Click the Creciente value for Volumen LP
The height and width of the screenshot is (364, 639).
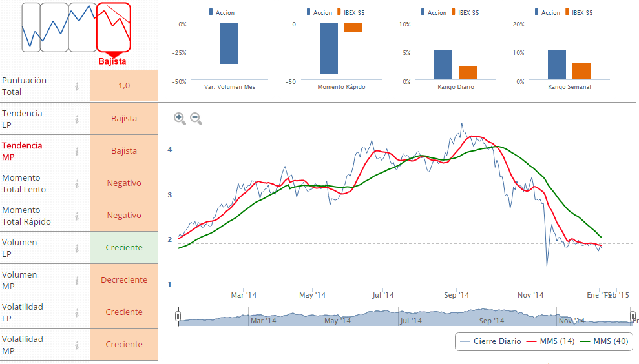pos(124,248)
